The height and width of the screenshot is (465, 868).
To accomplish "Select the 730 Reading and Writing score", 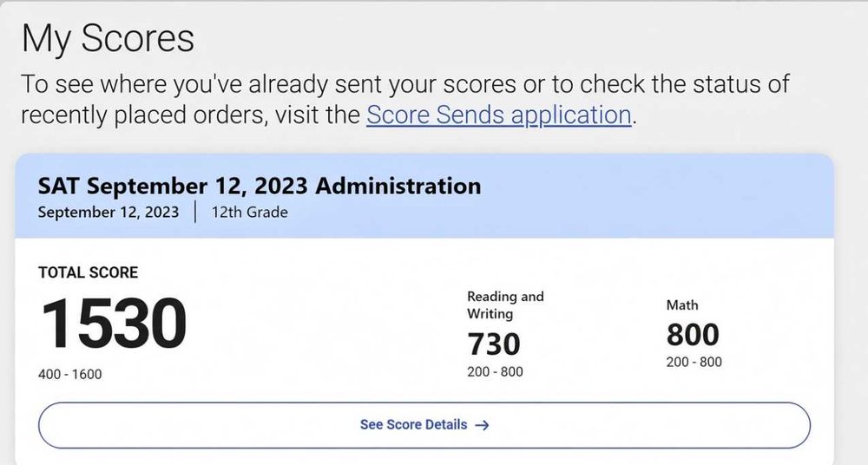I will click(x=494, y=344).
